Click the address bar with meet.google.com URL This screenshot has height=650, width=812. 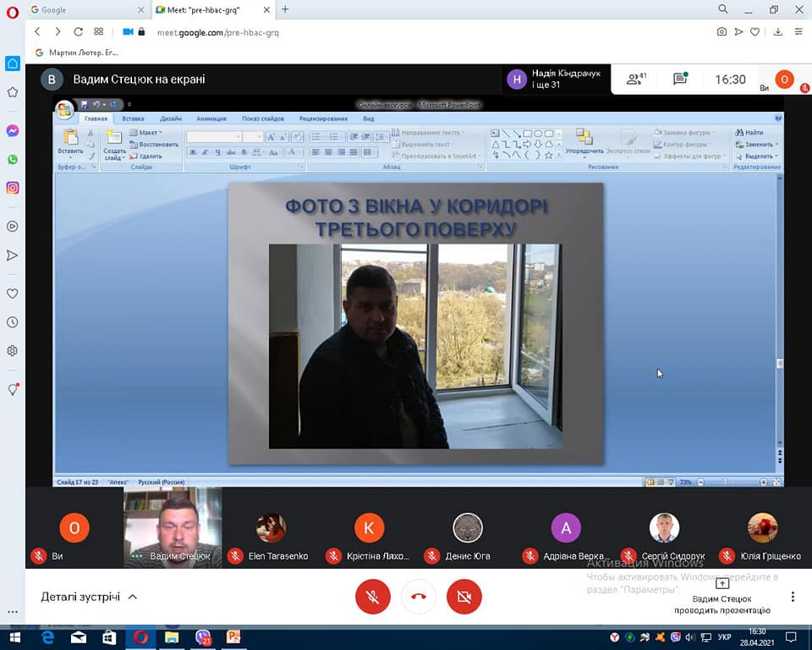tap(338, 32)
